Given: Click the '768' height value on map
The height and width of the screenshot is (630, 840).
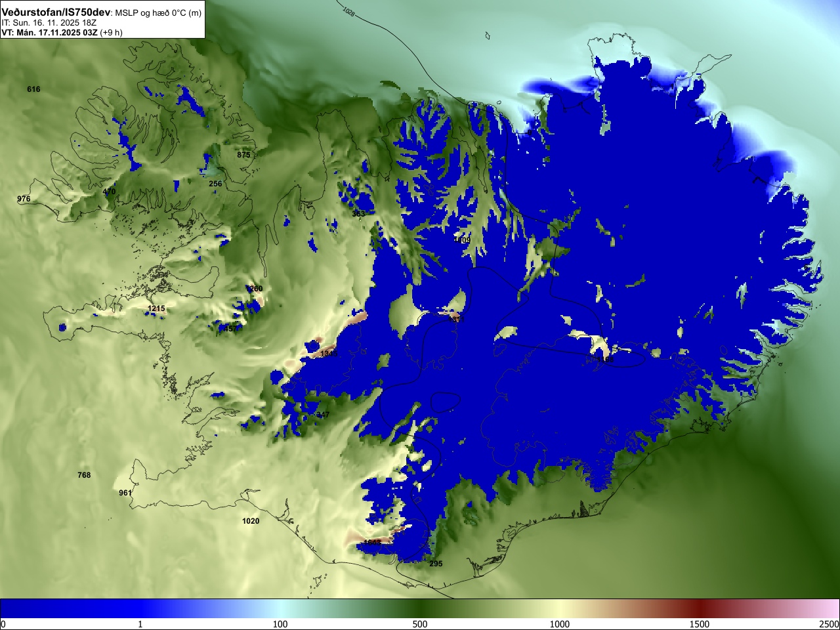Looking at the screenshot, I should (x=84, y=475).
